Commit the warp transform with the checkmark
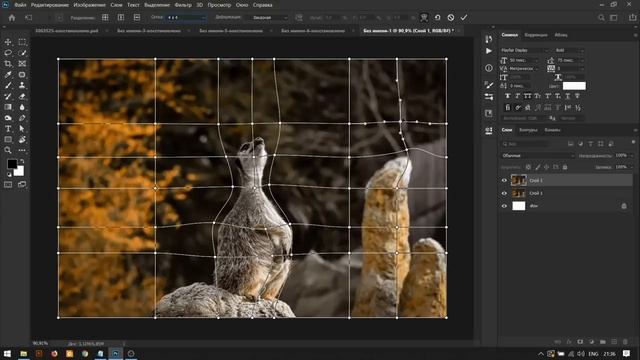The width and height of the screenshot is (640, 360). (x=464, y=18)
